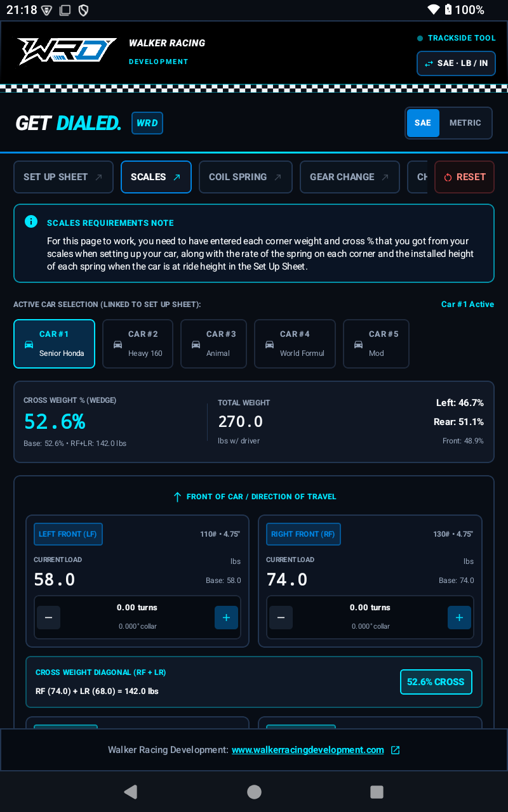Tap the battery icon in status bar

click(448, 10)
